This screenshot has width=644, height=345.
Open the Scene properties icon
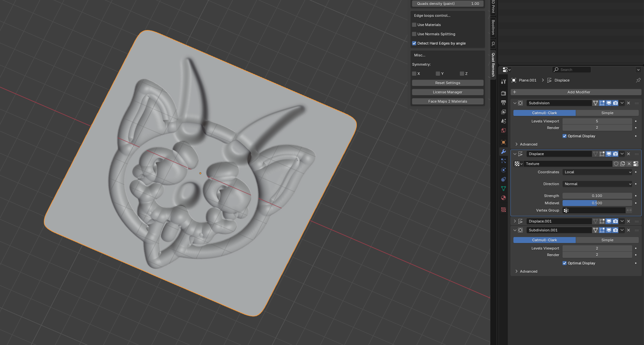pyautogui.click(x=503, y=121)
